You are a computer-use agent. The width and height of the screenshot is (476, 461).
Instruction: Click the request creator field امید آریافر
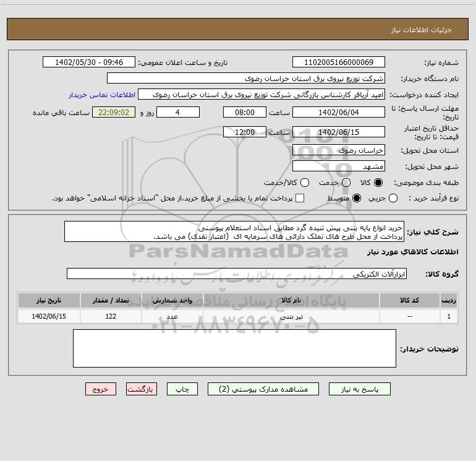pos(261,94)
